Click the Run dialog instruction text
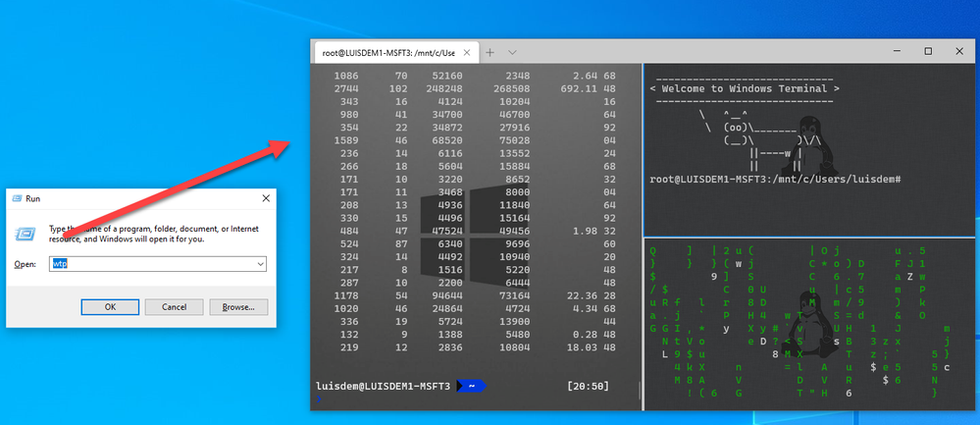The image size is (980, 425). pos(153,234)
